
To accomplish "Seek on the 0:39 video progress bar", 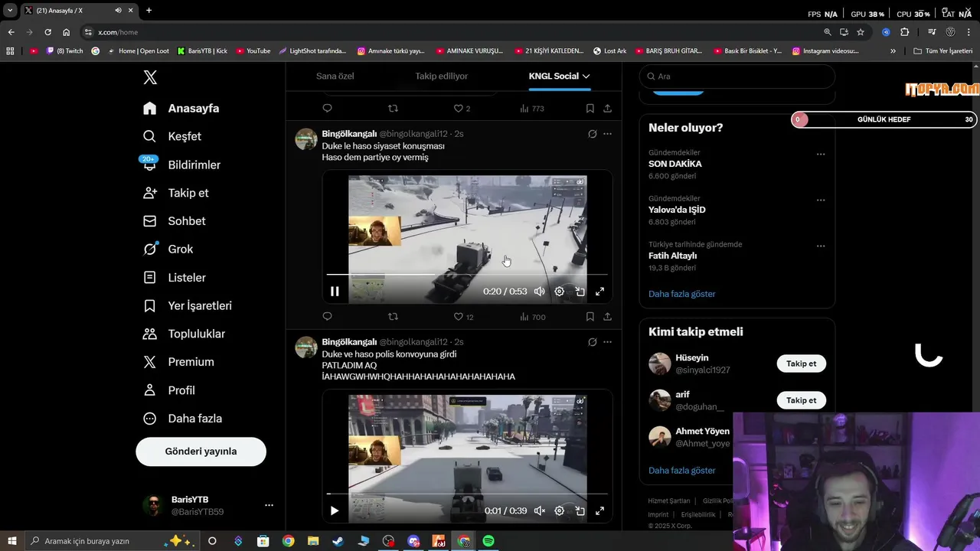I will click(x=467, y=494).
